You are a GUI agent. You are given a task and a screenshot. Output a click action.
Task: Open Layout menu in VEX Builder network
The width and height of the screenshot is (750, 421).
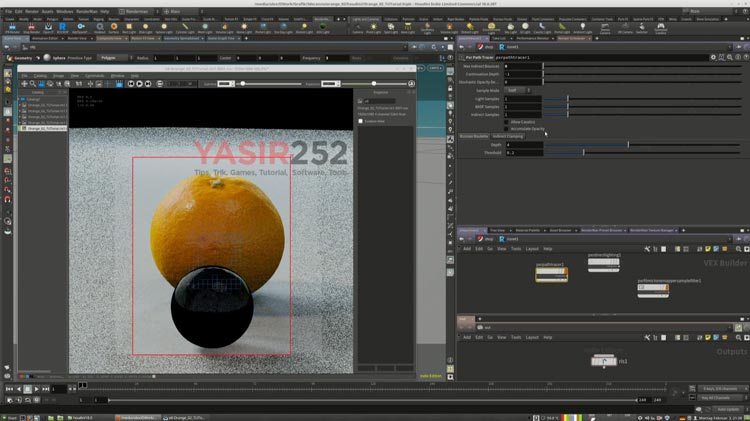pos(532,248)
